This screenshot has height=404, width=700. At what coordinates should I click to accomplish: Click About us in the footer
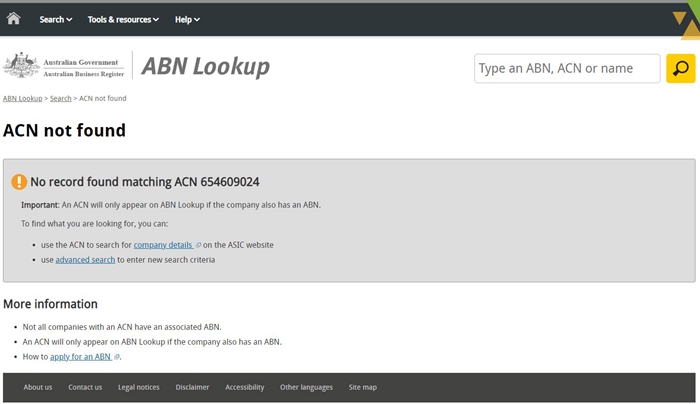pyautogui.click(x=38, y=387)
